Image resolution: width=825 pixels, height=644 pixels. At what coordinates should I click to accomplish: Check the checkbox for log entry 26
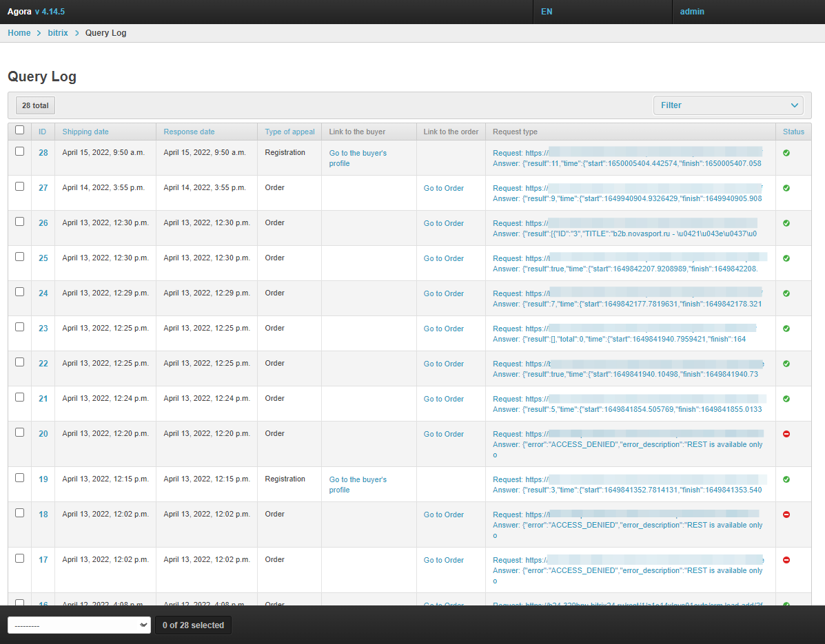coord(19,222)
